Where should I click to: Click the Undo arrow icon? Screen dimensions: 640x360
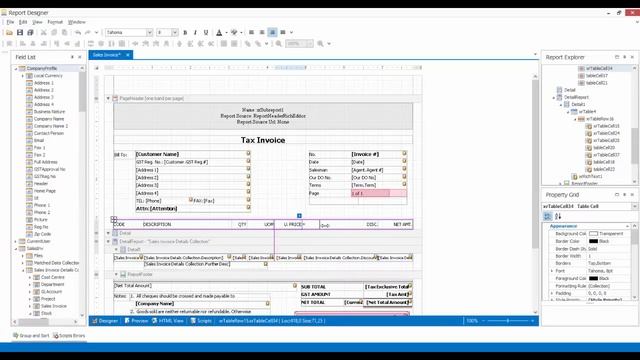[78, 32]
